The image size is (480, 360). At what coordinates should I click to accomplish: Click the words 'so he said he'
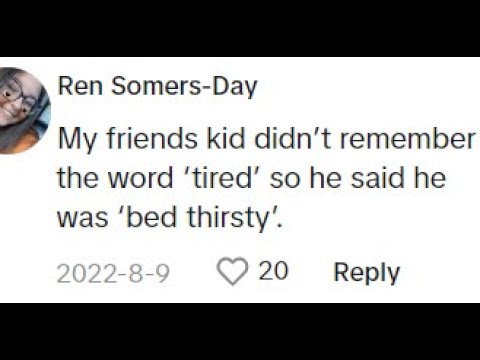click(358, 178)
